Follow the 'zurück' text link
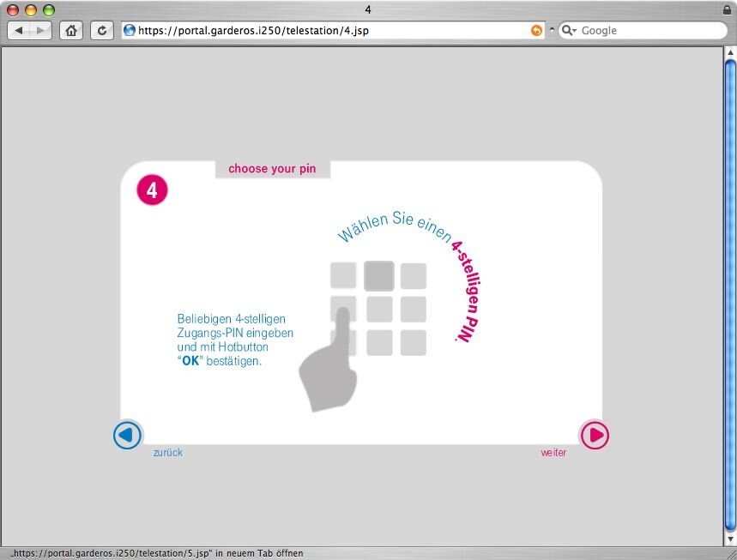The image size is (737, 560). tap(168, 453)
